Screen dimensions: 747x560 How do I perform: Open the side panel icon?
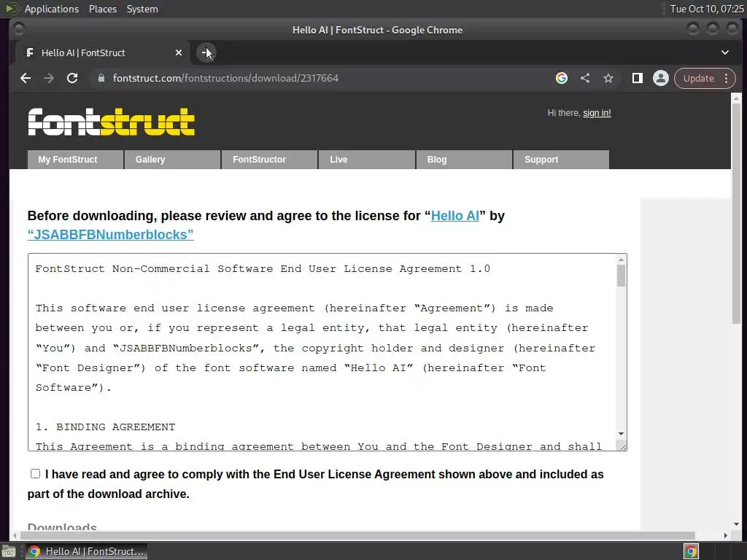click(x=638, y=78)
